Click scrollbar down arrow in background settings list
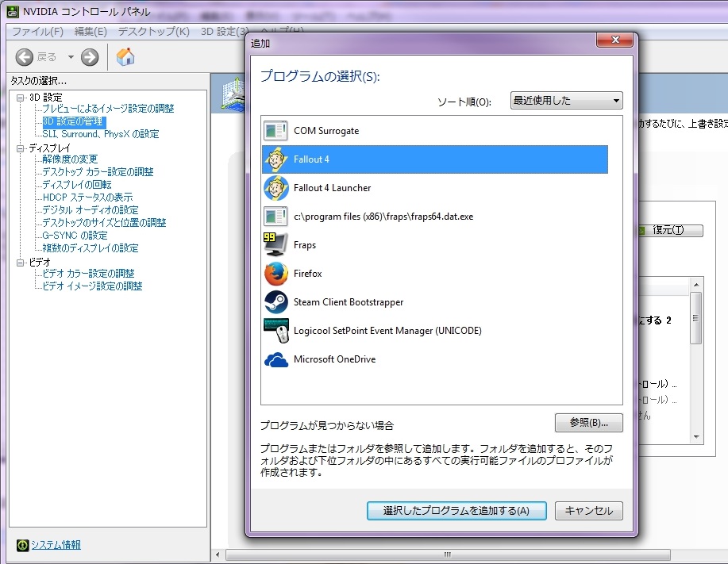Screen dimensions: 728x564 696,437
